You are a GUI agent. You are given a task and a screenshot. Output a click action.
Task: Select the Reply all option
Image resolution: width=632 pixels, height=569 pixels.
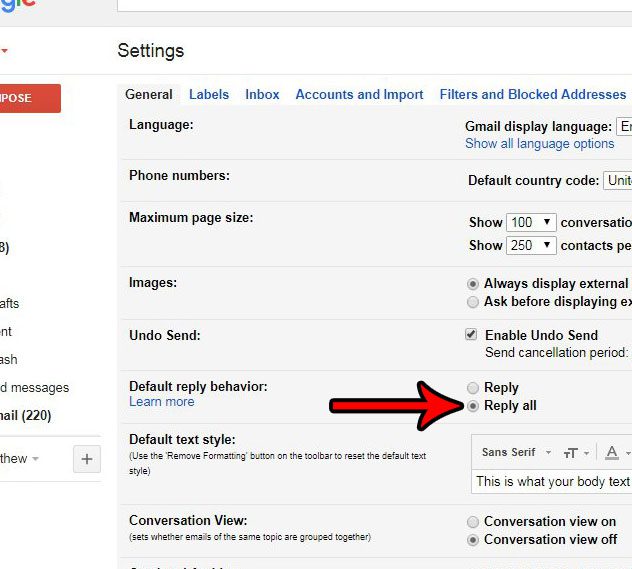(x=473, y=406)
